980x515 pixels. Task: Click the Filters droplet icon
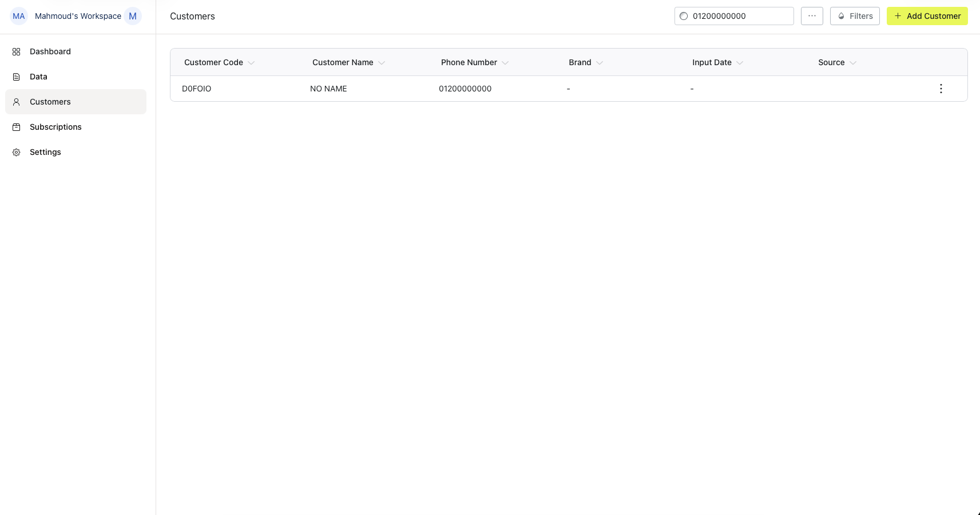tap(842, 16)
